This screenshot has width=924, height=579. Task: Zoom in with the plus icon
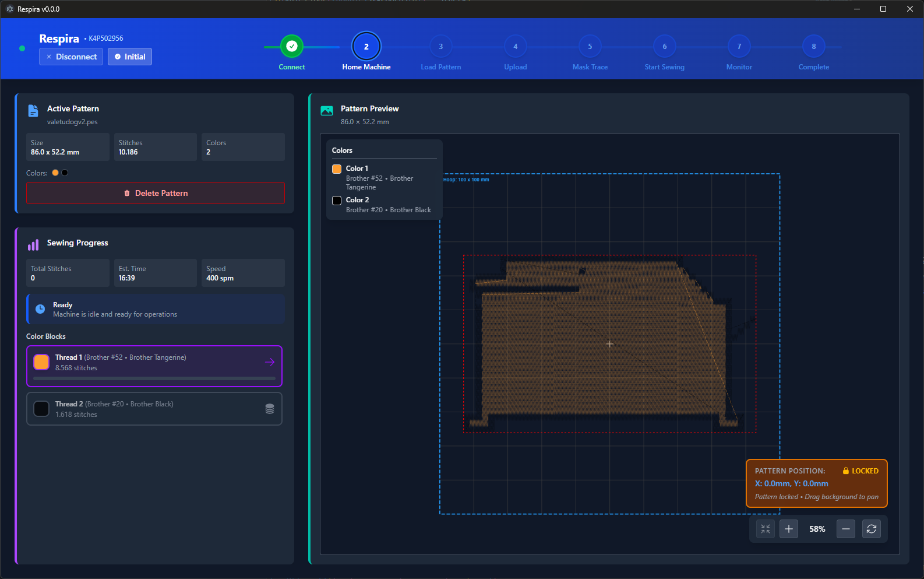tap(789, 529)
